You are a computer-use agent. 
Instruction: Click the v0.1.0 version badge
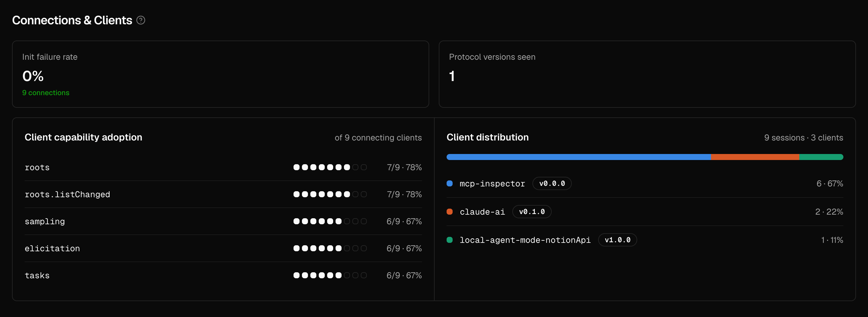(x=532, y=212)
